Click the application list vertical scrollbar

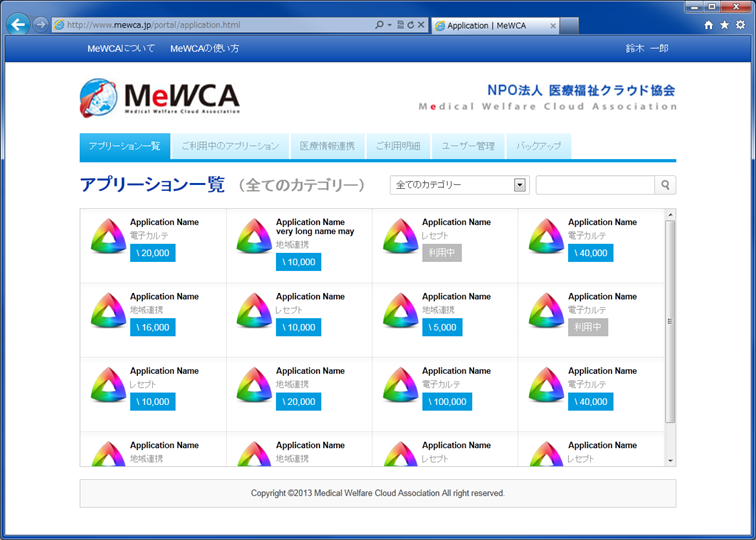670,320
